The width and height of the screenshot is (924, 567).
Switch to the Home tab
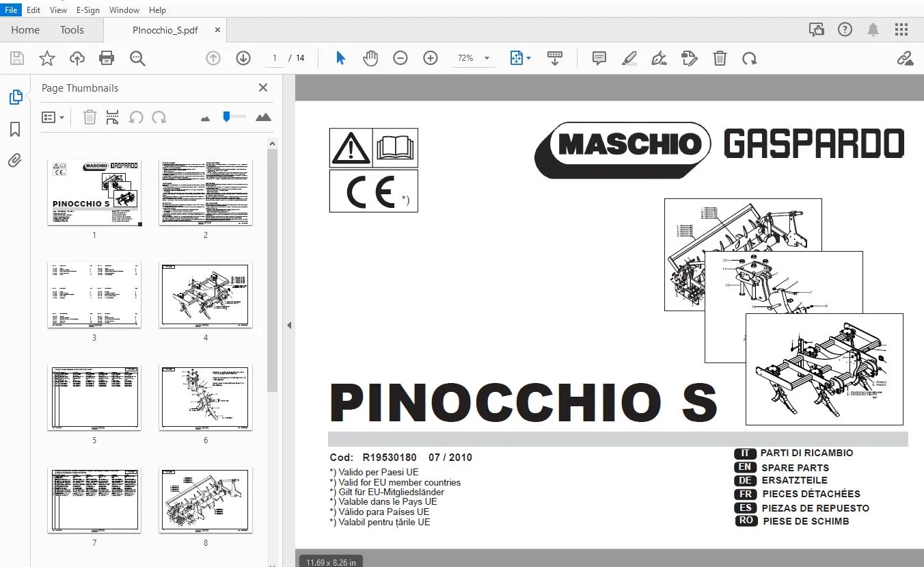(x=25, y=30)
